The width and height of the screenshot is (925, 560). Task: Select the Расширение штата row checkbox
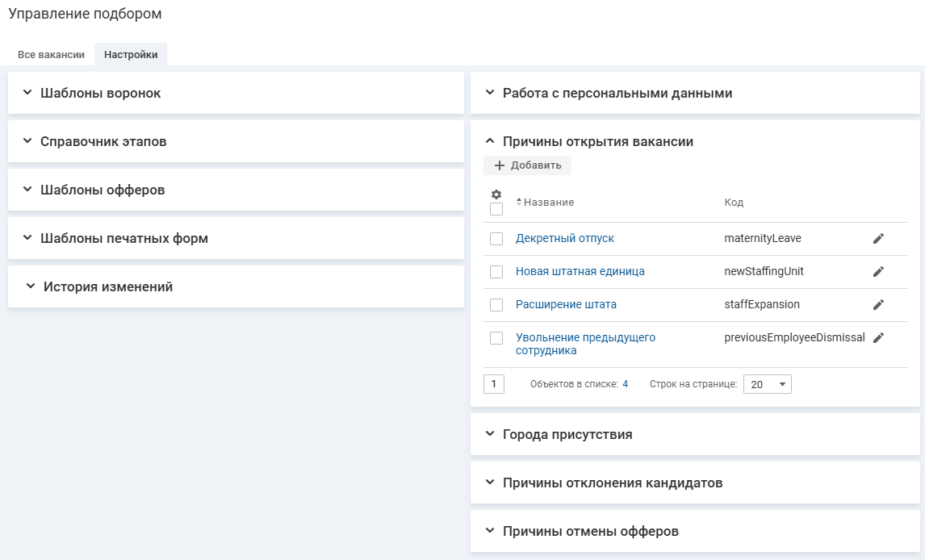coord(496,305)
